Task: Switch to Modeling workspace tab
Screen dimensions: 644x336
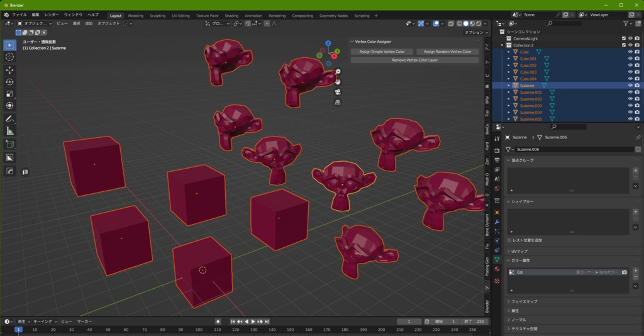Action: pos(136,16)
